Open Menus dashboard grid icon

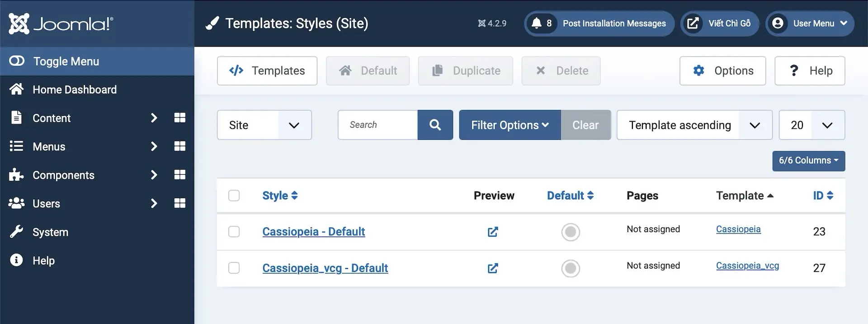pyautogui.click(x=179, y=146)
